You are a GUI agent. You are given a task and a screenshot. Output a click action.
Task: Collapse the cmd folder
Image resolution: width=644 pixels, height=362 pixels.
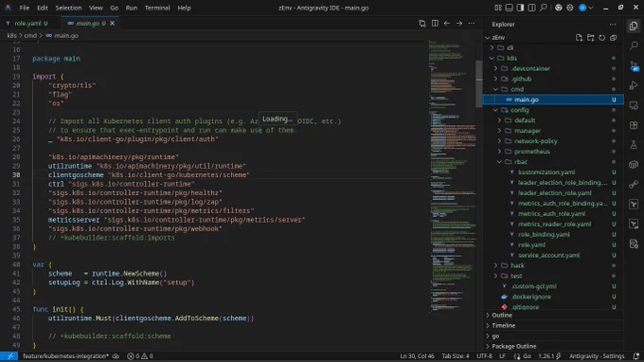pos(495,89)
